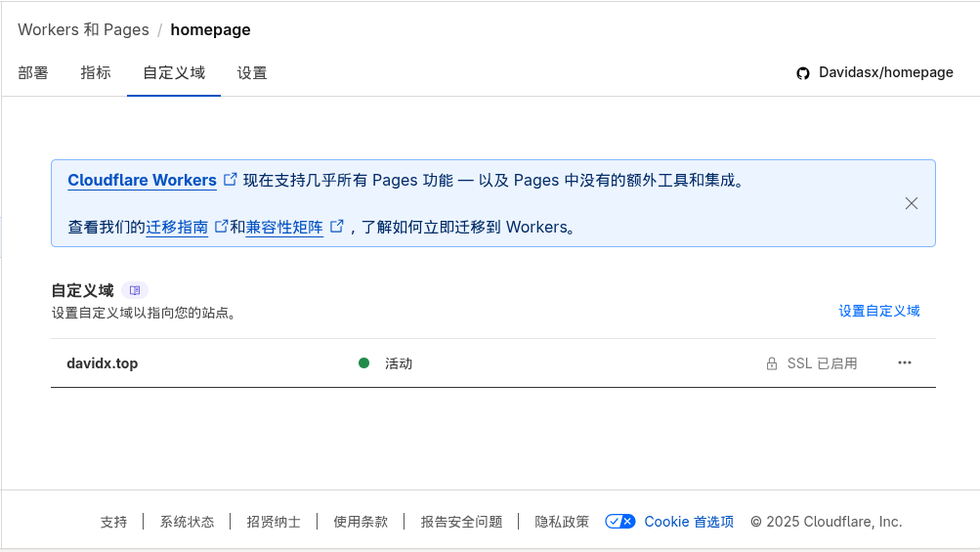Open the documentation icon next to 自定义域 heading
Viewport: 980px width, 552px height.
(x=136, y=290)
